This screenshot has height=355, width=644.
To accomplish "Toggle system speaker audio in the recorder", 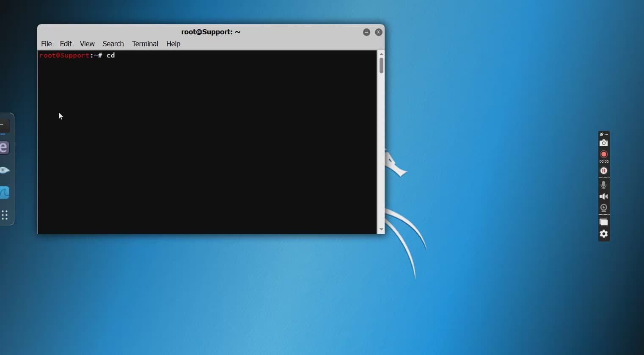I will pos(604,197).
